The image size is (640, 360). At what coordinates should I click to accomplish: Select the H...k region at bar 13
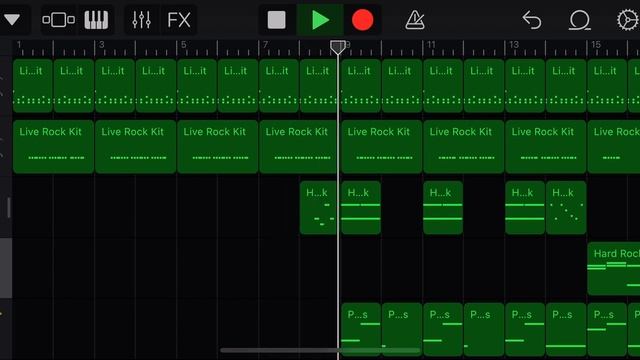[525, 207]
